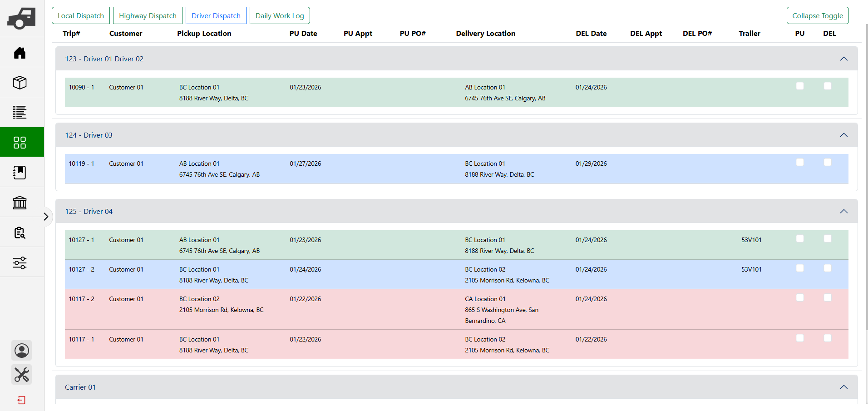This screenshot has height=411, width=868.
Task: Collapse the 123 - Driver 01 Driver 02 group
Action: pyautogui.click(x=843, y=59)
